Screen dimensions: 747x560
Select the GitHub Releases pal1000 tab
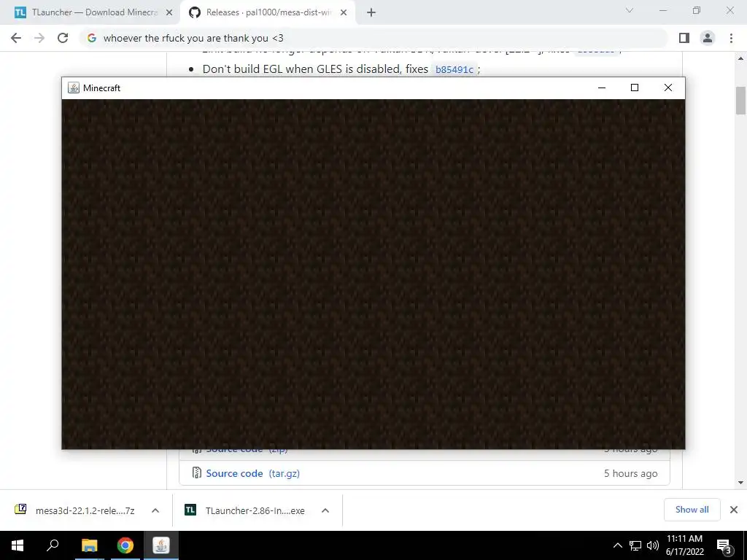(268, 12)
